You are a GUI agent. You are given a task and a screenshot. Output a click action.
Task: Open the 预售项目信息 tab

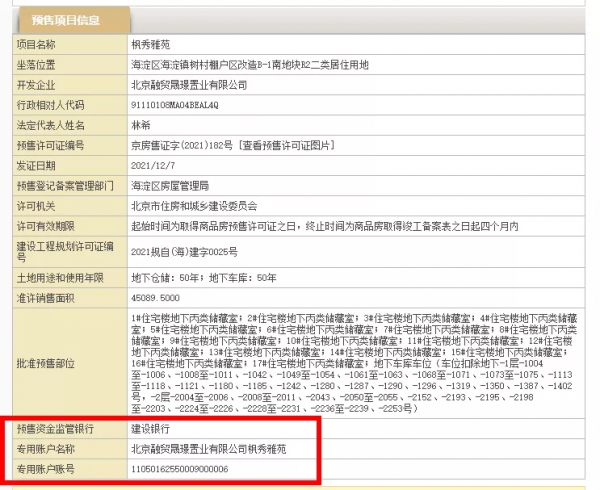pyautogui.click(x=73, y=20)
